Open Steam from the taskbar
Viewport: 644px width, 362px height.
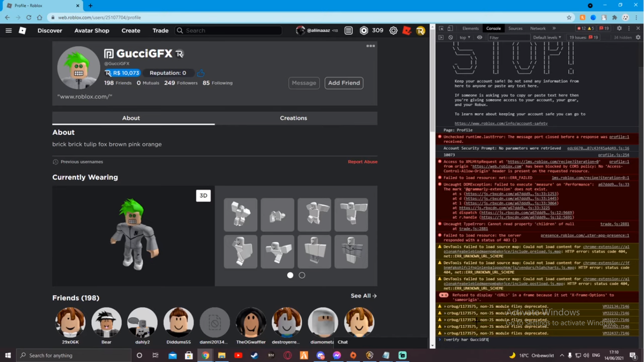pos(254,355)
